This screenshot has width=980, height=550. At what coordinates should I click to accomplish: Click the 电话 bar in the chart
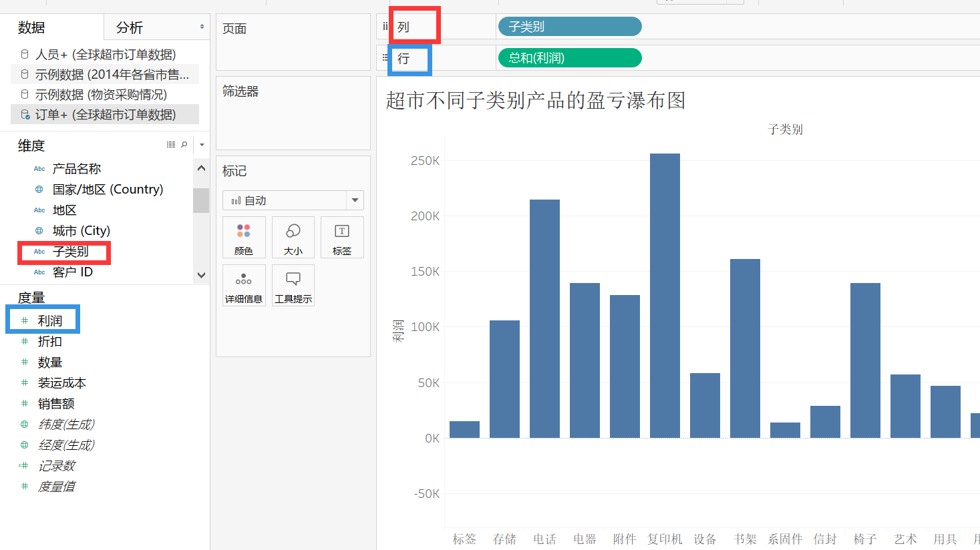[544, 318]
